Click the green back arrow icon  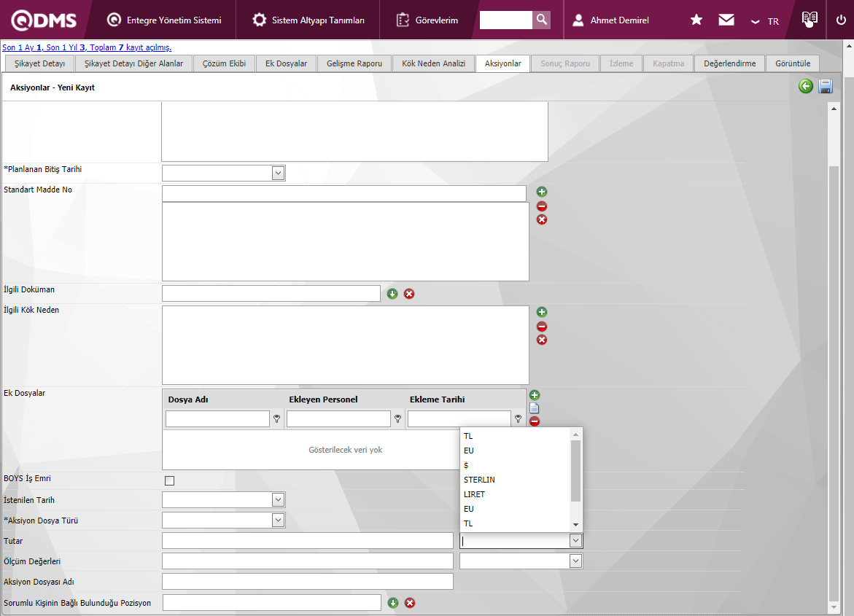(x=806, y=87)
